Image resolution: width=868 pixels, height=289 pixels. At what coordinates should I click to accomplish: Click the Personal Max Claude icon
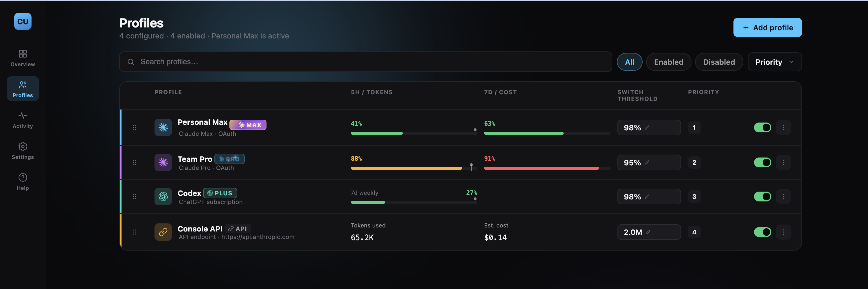[163, 127]
